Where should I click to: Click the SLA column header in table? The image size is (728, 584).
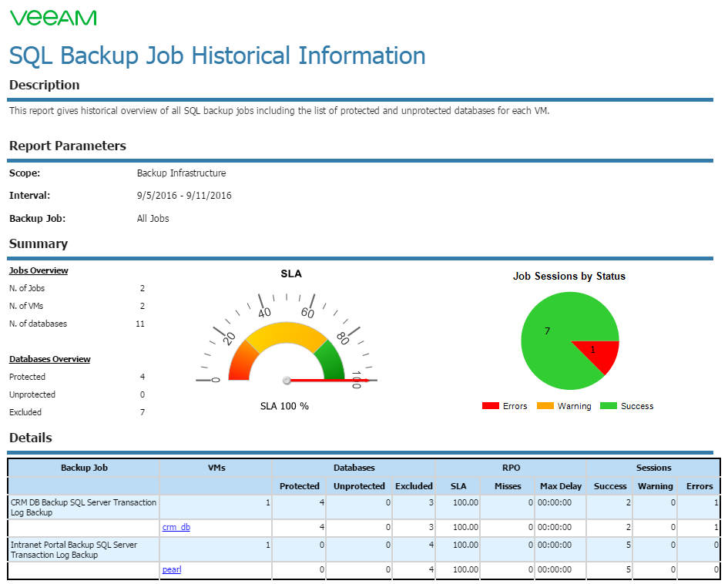coord(458,486)
